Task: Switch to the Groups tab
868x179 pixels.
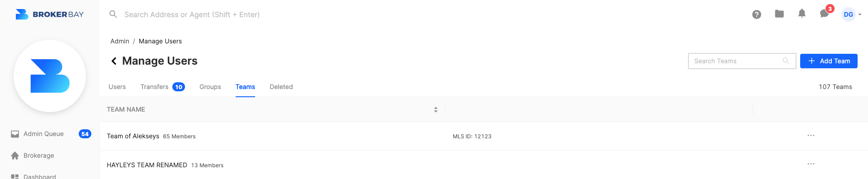Action: 210,87
